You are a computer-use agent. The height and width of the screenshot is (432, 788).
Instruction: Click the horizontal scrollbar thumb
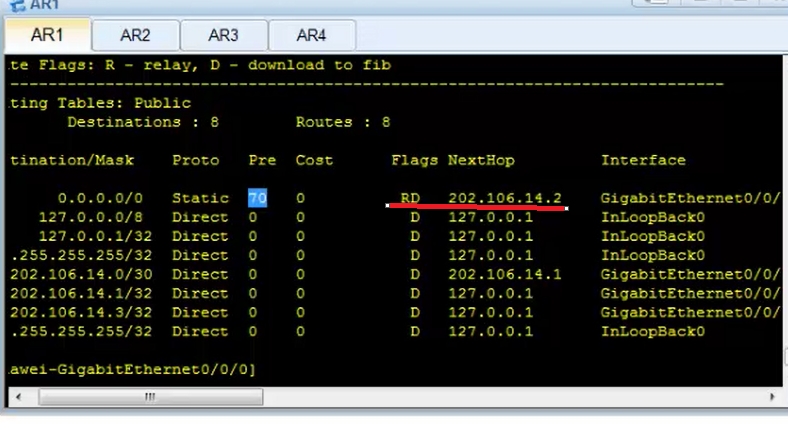[151, 397]
